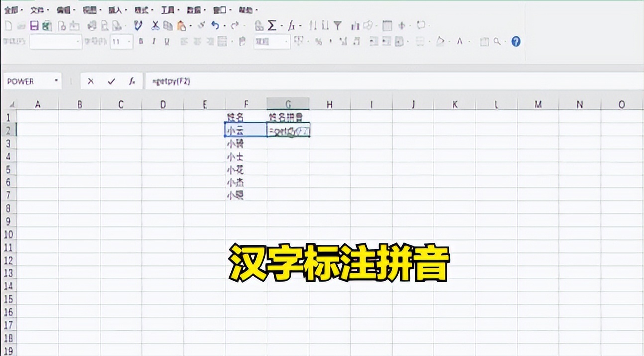Align cell text to the right
The width and height of the screenshot is (644, 356).
[210, 42]
